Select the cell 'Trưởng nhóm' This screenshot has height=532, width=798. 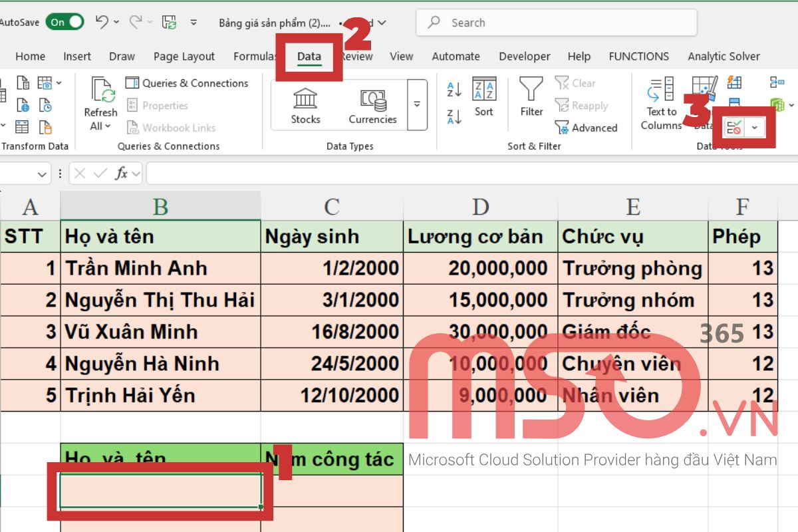click(633, 300)
